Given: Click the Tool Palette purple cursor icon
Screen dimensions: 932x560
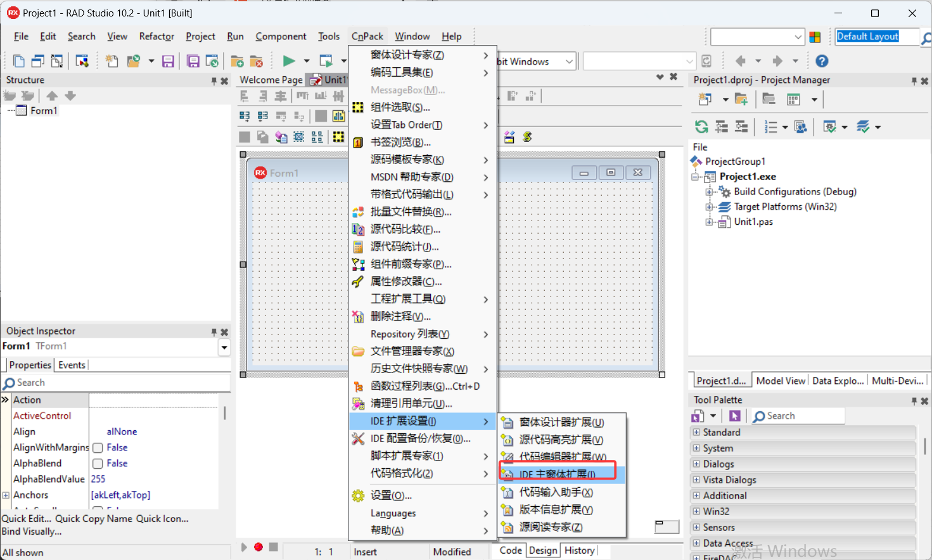Looking at the screenshot, I should 735,416.
